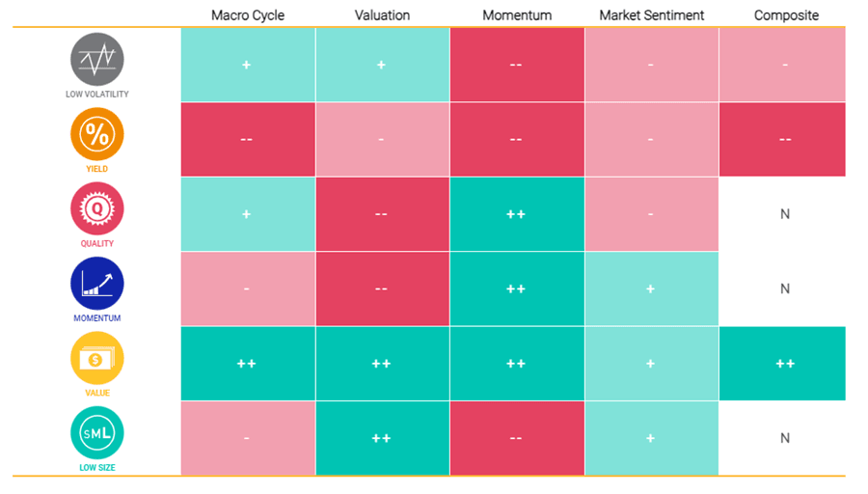Image resolution: width=868 pixels, height=494 pixels.
Task: Select the Composite column header
Action: 785,15
